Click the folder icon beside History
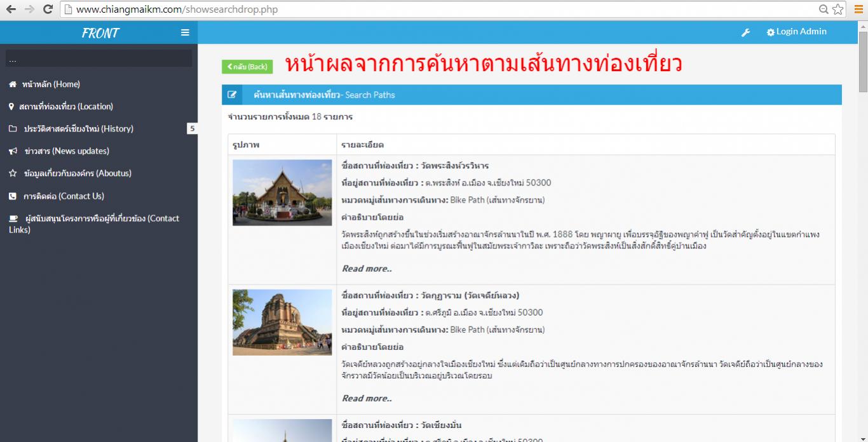The width and height of the screenshot is (868, 442). 13,129
